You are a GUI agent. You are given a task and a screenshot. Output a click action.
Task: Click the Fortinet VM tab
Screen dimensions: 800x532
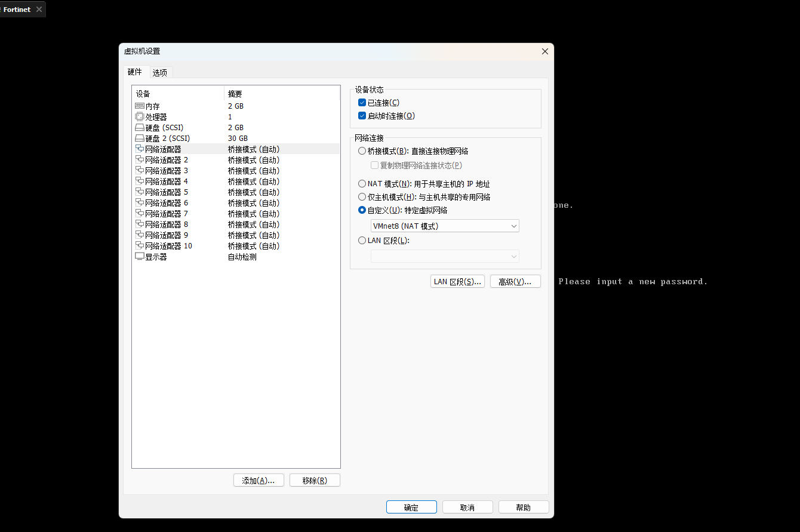[17, 10]
